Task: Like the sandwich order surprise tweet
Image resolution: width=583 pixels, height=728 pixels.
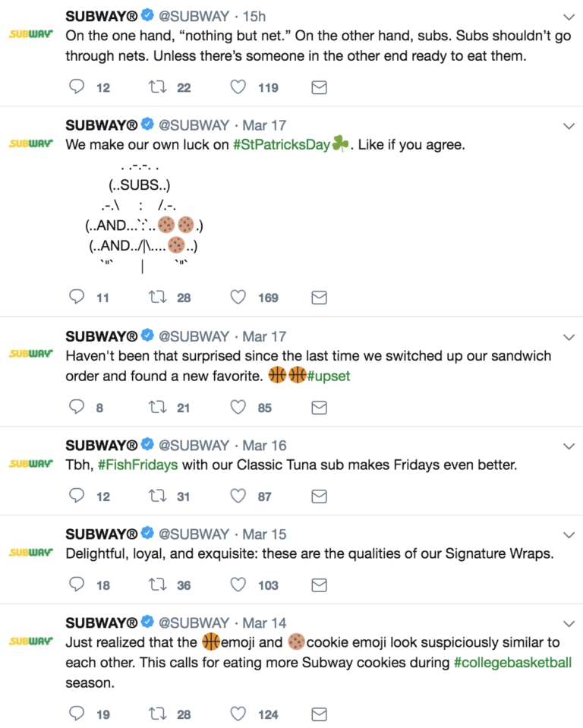Action: coord(238,407)
